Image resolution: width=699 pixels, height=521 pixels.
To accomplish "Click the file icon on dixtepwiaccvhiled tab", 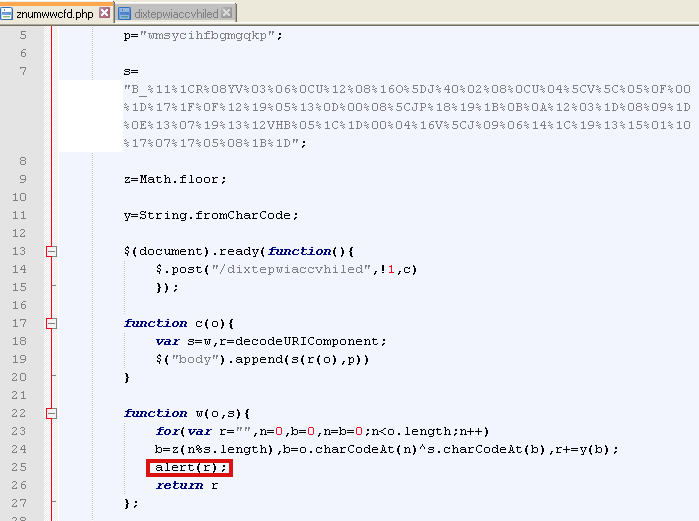I will click(125, 13).
